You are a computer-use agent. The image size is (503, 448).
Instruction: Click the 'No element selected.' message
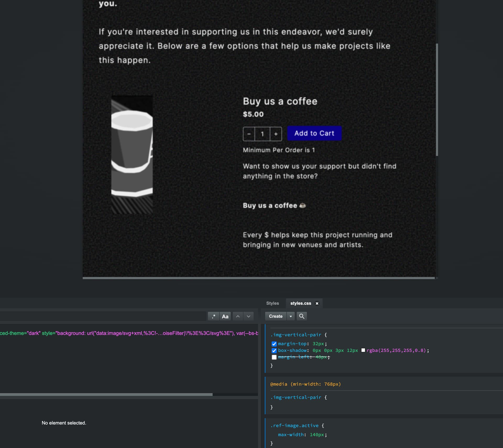(x=64, y=423)
